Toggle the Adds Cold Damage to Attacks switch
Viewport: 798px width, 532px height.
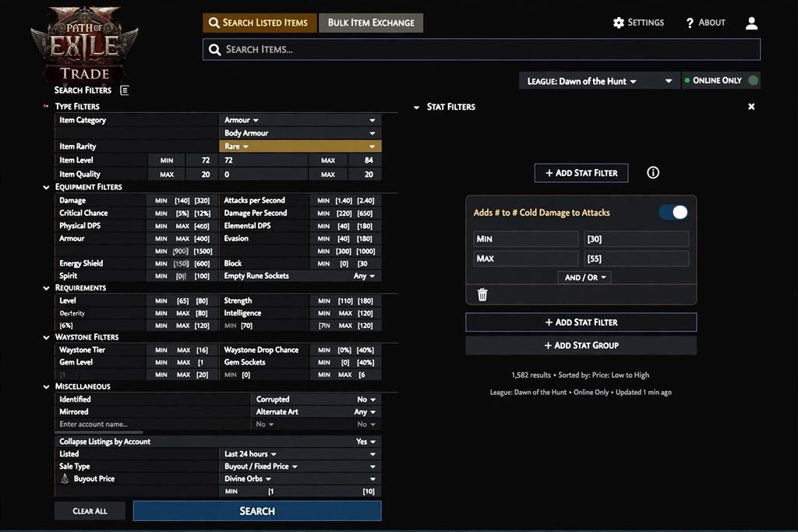pos(673,212)
